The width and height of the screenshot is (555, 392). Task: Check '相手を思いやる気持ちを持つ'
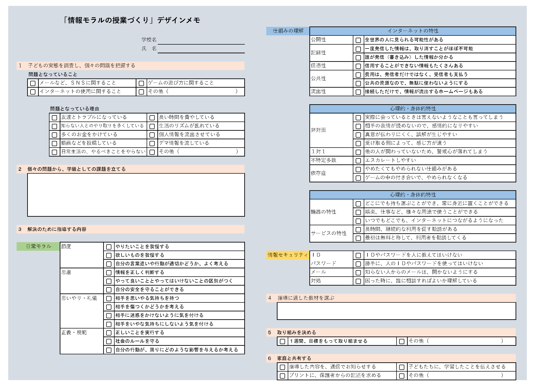coord(109,298)
